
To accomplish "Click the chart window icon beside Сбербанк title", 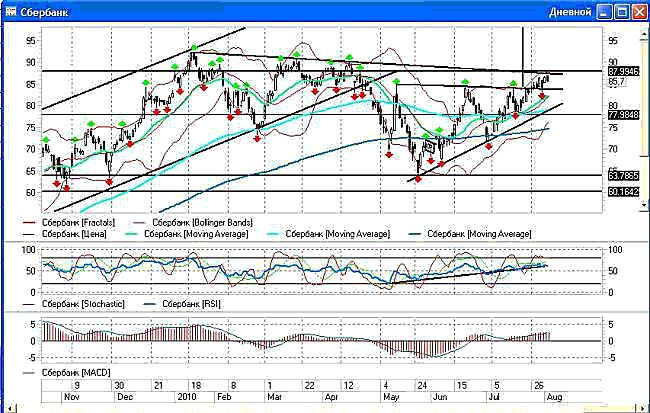I will [x=11, y=12].
